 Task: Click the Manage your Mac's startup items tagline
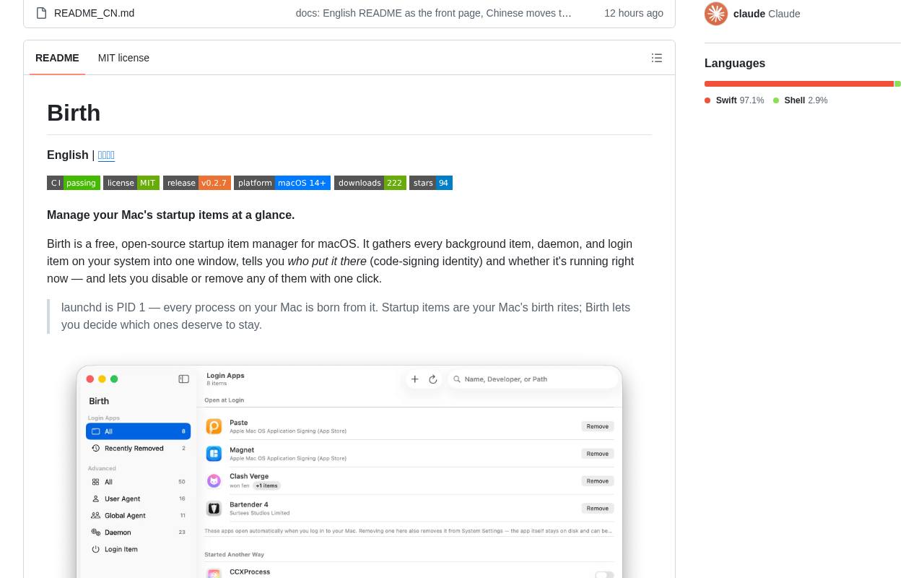click(x=171, y=215)
